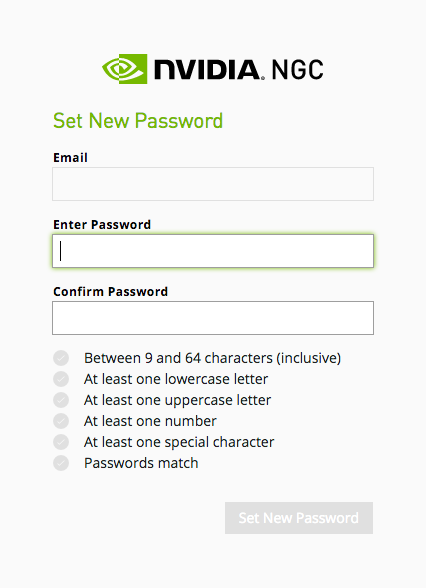Screen dimensions: 426x588
Task: Click the special character requirement check icon
Action: 61,442
